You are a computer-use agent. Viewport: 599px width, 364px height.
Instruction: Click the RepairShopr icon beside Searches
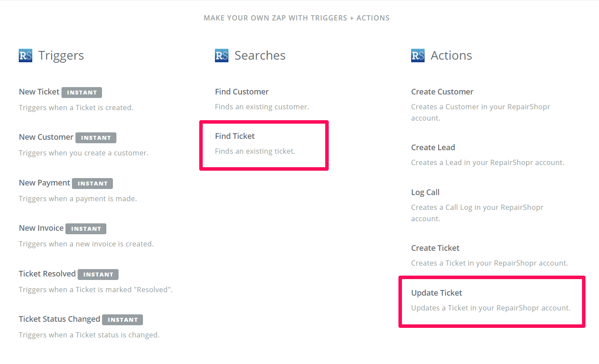pos(222,56)
